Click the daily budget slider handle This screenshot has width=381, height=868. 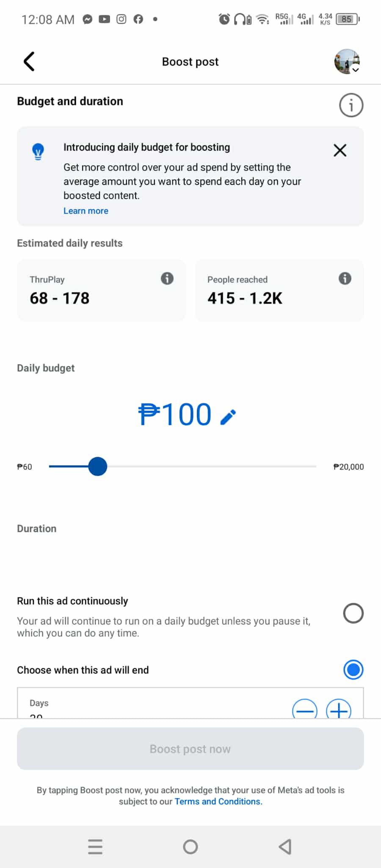pyautogui.click(x=98, y=466)
